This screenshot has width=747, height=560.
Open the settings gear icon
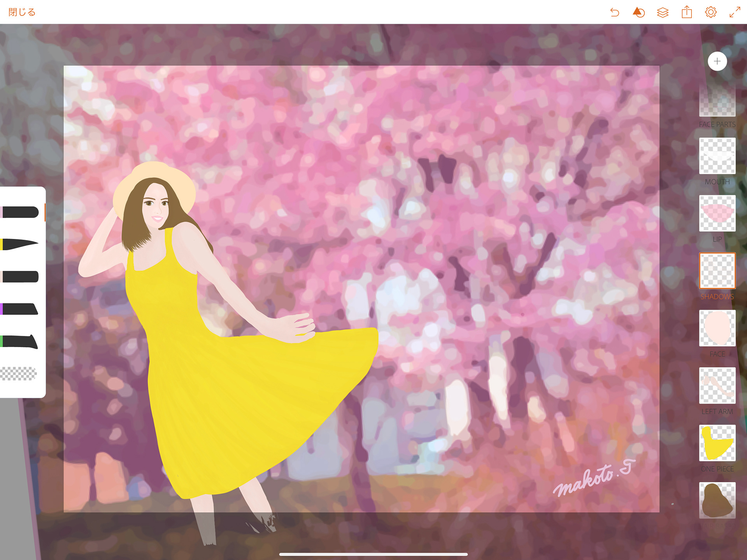click(x=711, y=12)
